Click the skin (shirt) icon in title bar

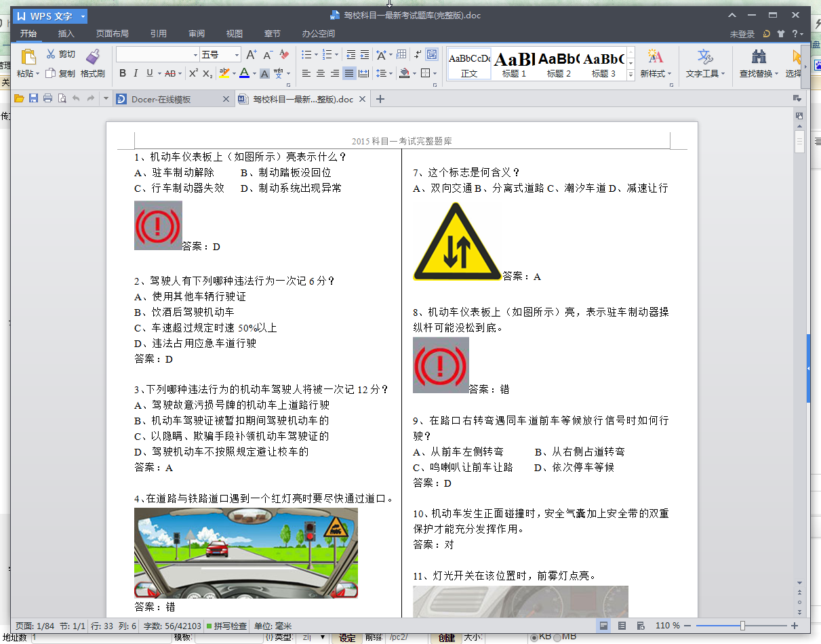pos(780,33)
